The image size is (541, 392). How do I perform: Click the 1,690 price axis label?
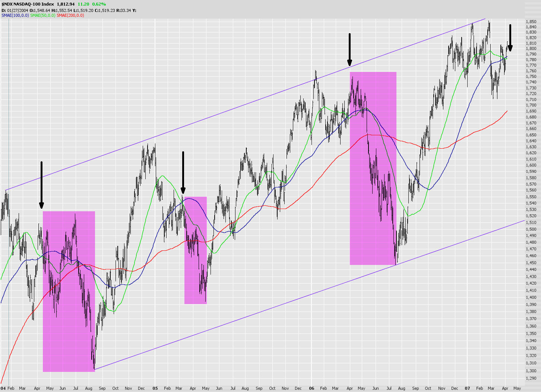(x=531, y=111)
